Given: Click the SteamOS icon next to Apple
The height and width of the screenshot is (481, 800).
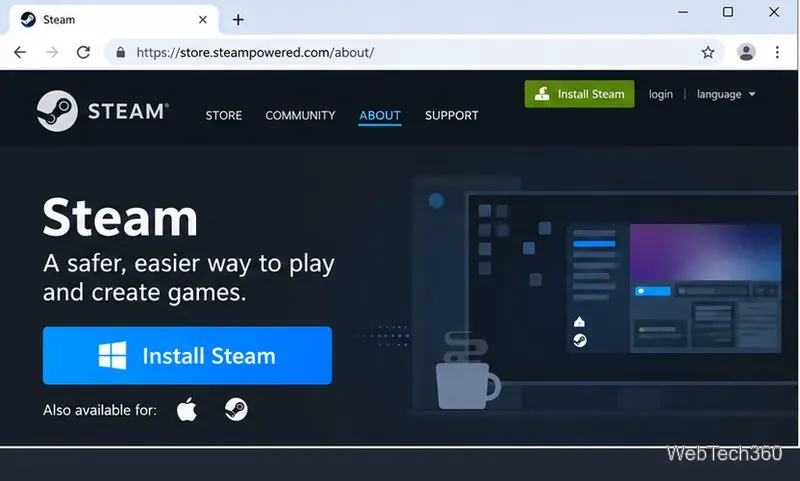Looking at the screenshot, I should click(236, 410).
